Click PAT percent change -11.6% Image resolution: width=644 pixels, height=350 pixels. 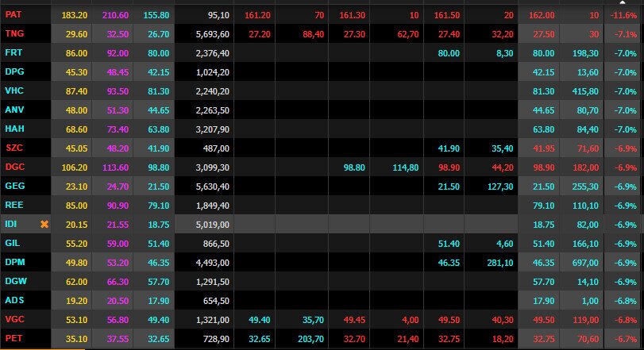(623, 15)
